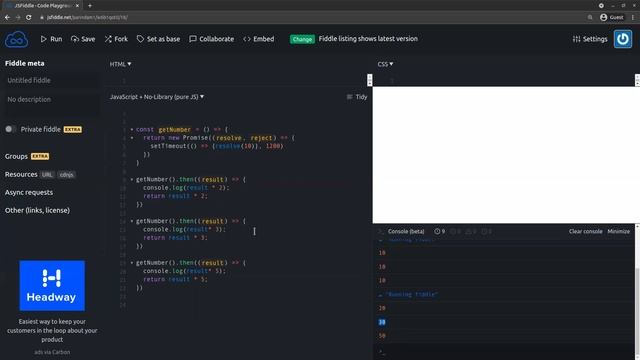Open a new browser tab

pos(90,6)
